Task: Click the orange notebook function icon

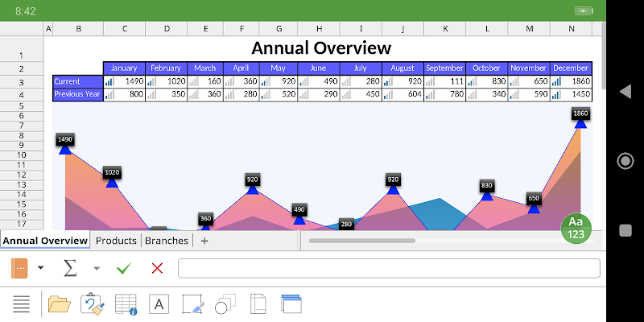Action: pos(19,268)
